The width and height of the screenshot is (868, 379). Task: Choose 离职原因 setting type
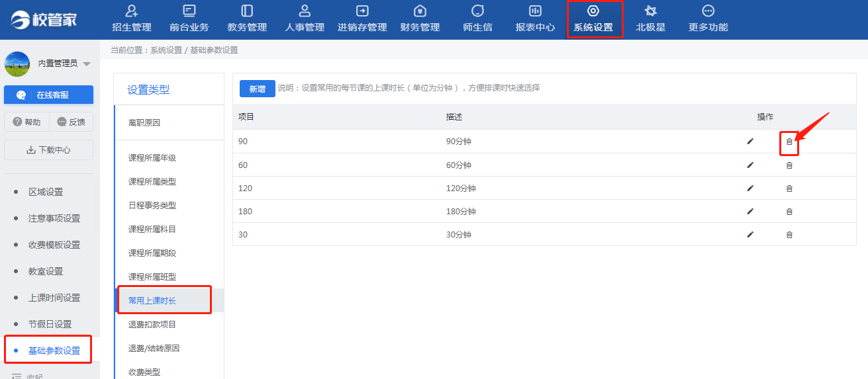point(144,123)
